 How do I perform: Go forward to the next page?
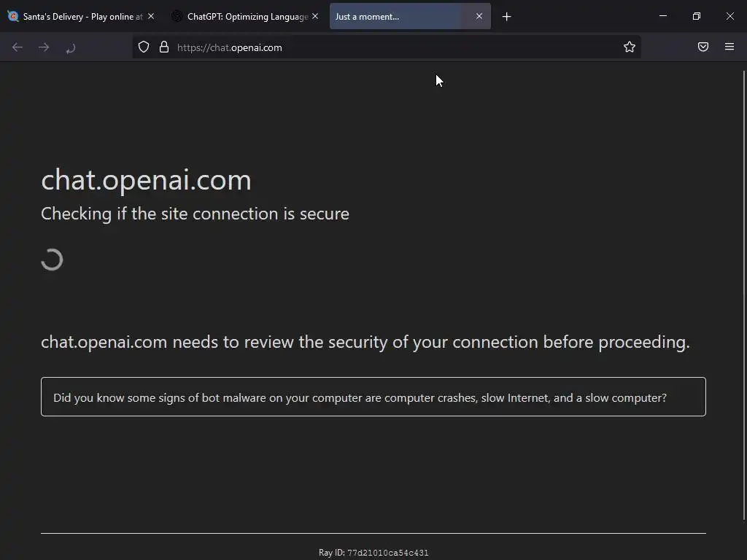pos(44,47)
